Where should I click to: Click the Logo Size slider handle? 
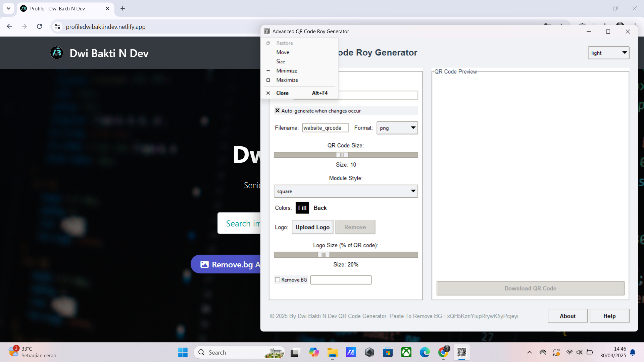324,255
